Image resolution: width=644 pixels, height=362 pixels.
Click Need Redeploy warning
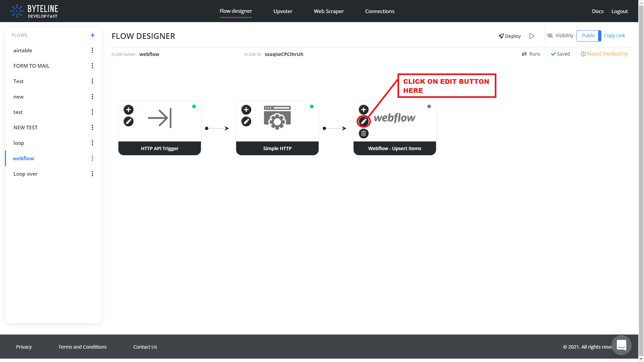click(x=604, y=54)
